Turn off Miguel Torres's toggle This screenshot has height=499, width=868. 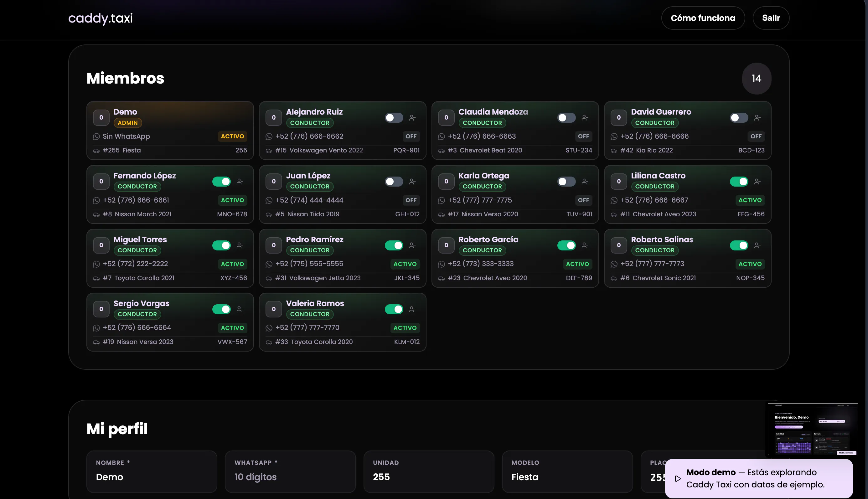tap(221, 245)
